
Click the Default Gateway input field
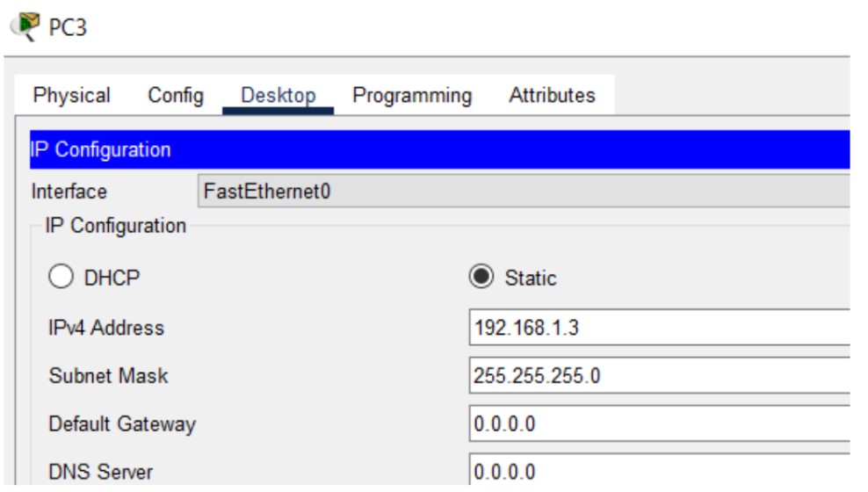(659, 424)
